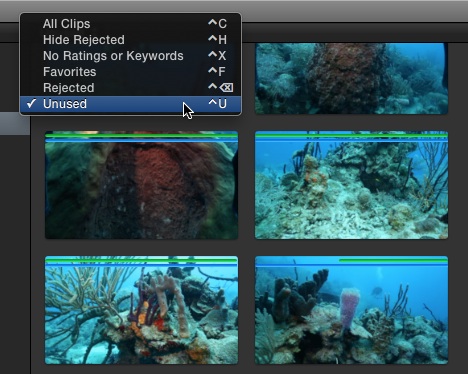Click the green favorite bar on the purple sponge clip

(393, 260)
